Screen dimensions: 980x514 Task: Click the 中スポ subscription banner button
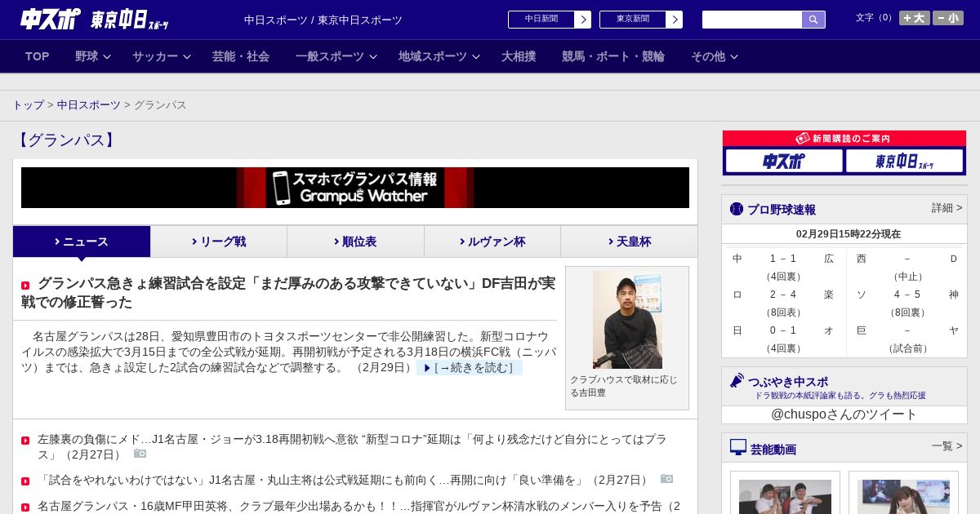click(784, 161)
